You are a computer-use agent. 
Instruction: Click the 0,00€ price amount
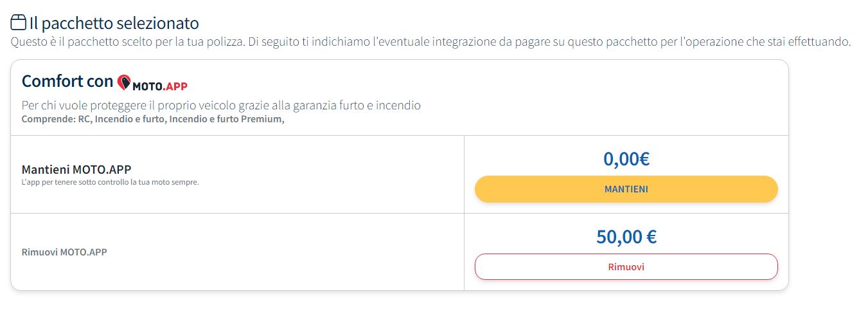pyautogui.click(x=626, y=158)
